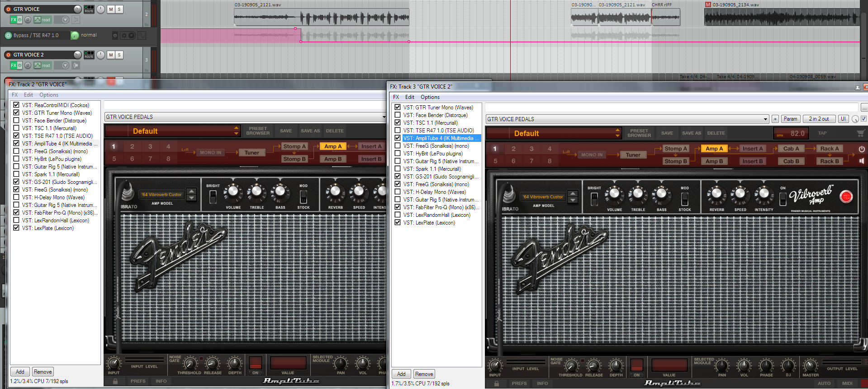868x389 pixels.
Task: Select Stomp A module in right AmpliTube chain
Action: 676,149
